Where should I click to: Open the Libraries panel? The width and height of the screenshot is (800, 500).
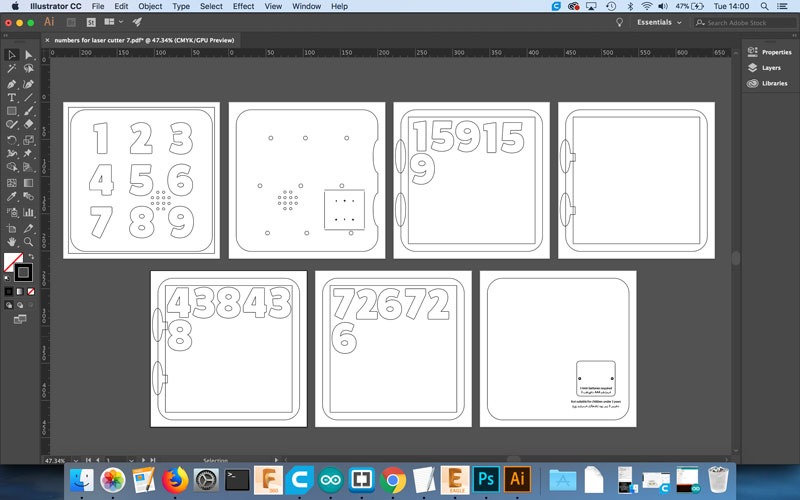767,83
